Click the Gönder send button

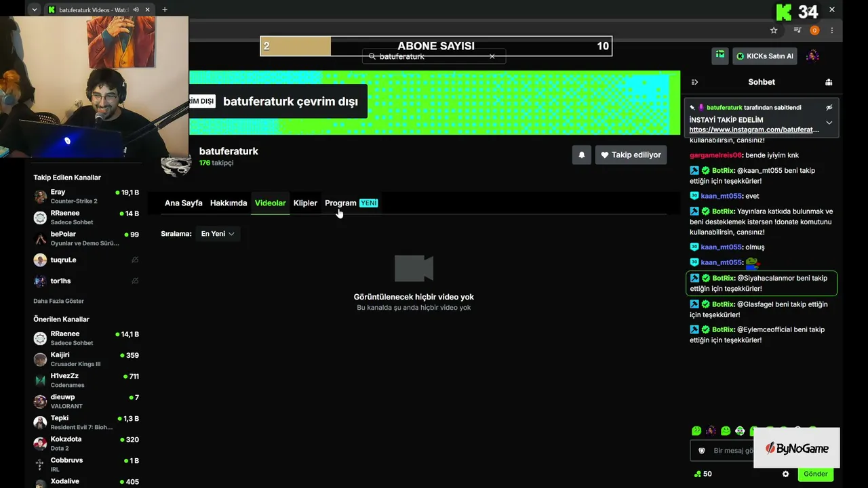point(816,474)
